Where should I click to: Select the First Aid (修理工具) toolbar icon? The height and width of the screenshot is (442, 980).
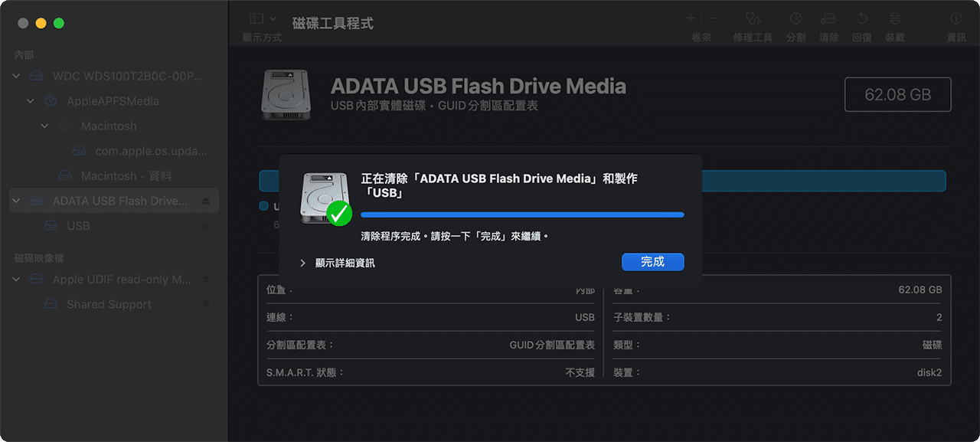(752, 23)
